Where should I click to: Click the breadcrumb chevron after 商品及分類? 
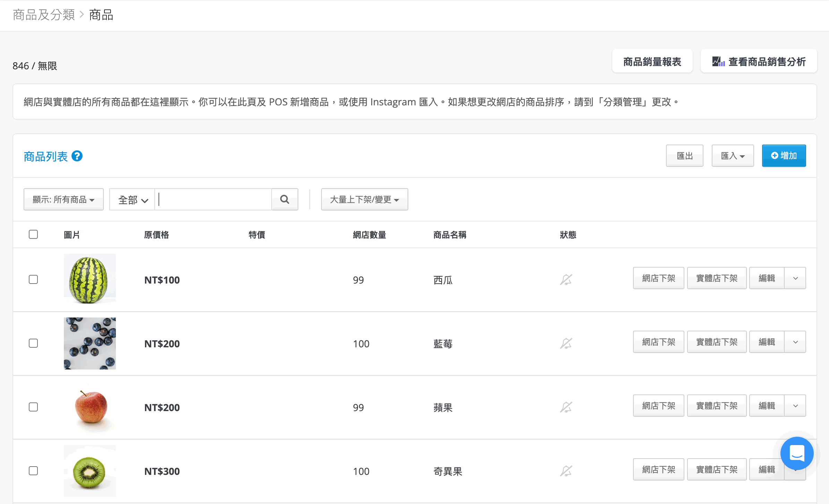[x=82, y=15]
